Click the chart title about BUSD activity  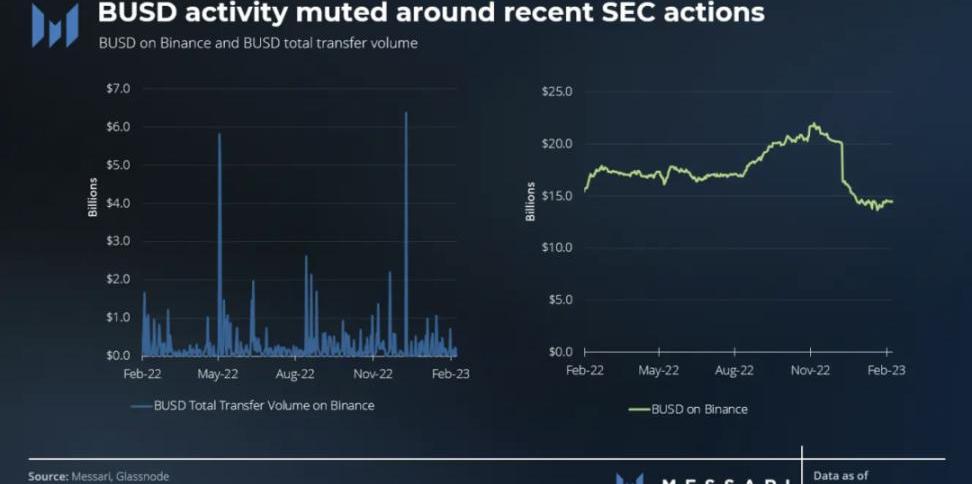(x=430, y=13)
